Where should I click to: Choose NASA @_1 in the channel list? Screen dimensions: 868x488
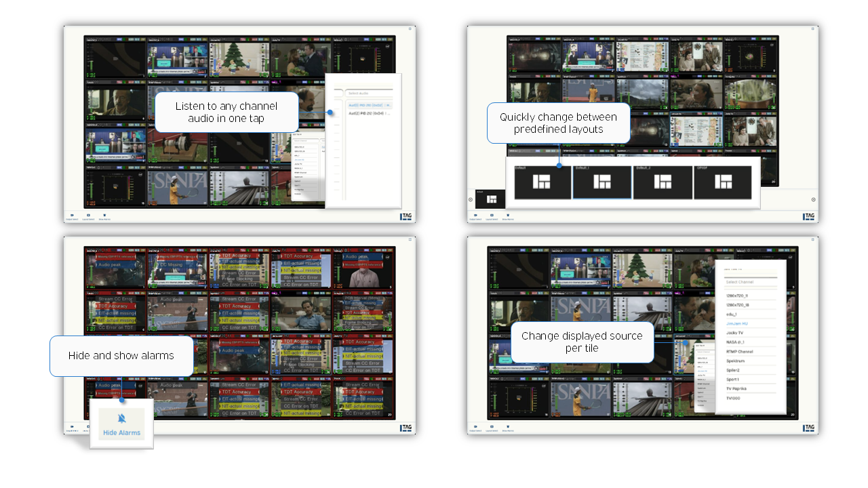pos(735,342)
